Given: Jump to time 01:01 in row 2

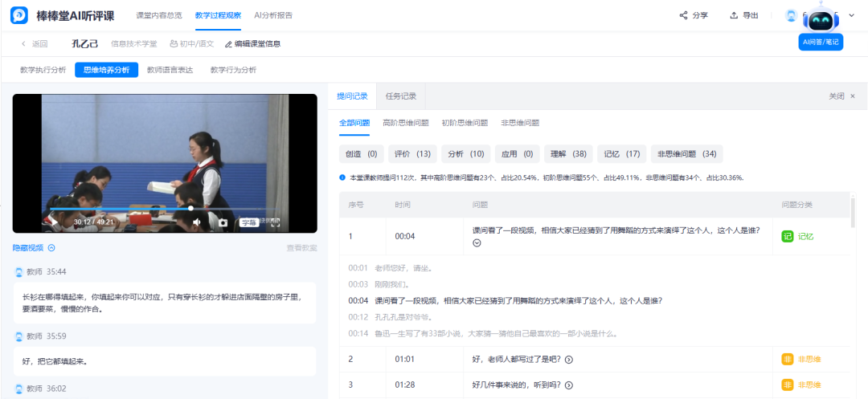Looking at the screenshot, I should (x=404, y=359).
